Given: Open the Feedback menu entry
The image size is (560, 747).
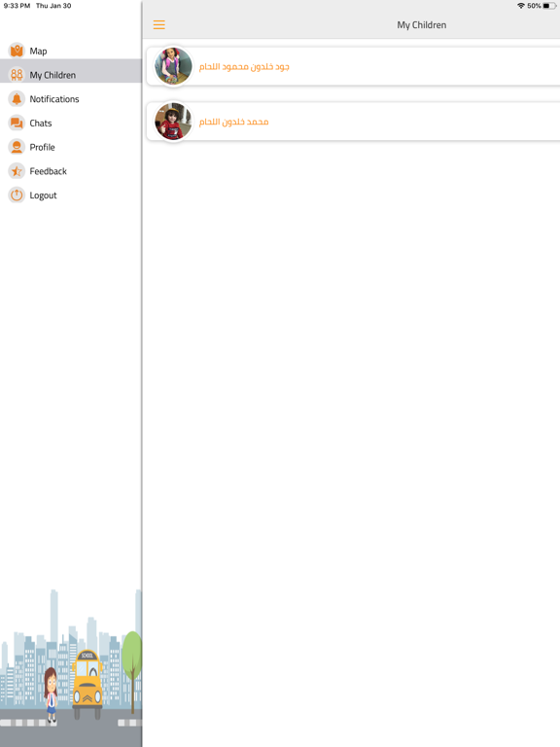Looking at the screenshot, I should 71,171.
